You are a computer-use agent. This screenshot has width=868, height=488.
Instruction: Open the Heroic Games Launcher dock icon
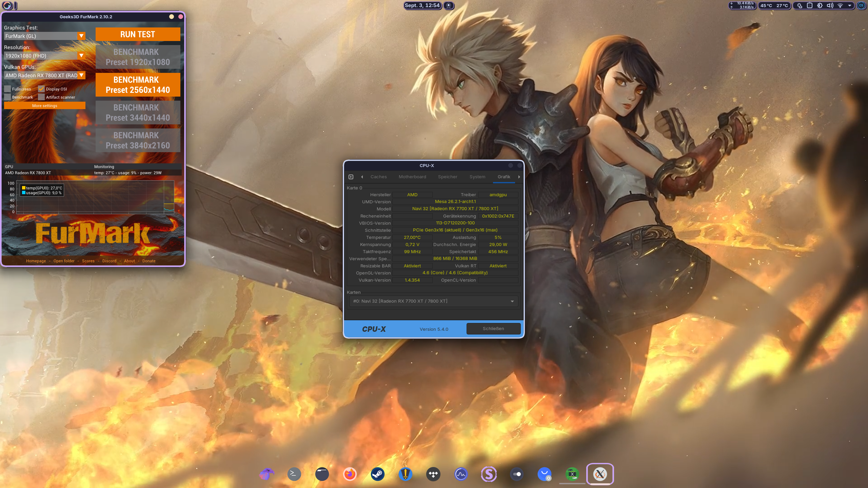(x=406, y=474)
